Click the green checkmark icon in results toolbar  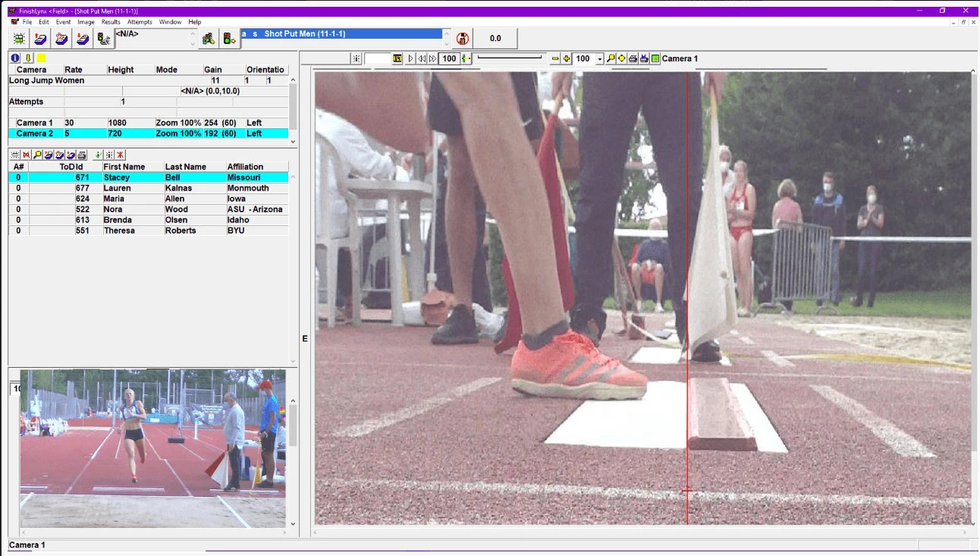[99, 155]
